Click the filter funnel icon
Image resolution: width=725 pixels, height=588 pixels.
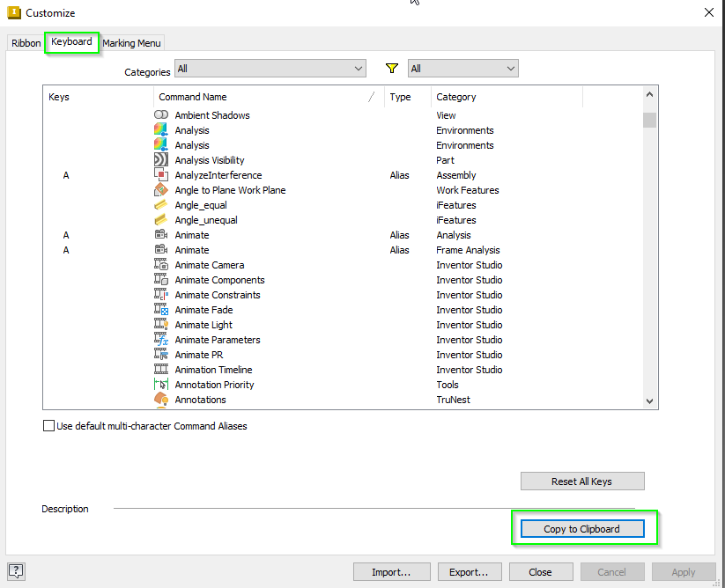(391, 68)
